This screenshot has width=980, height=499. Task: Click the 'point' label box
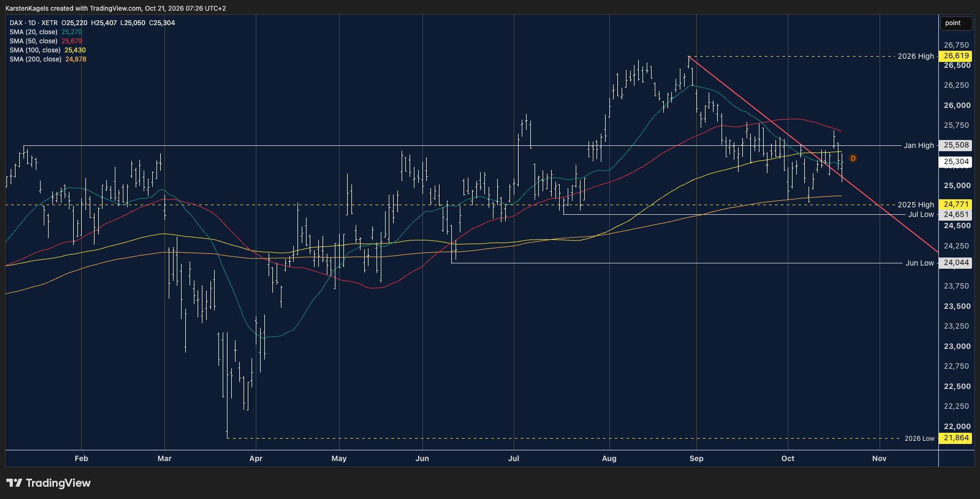[956, 23]
